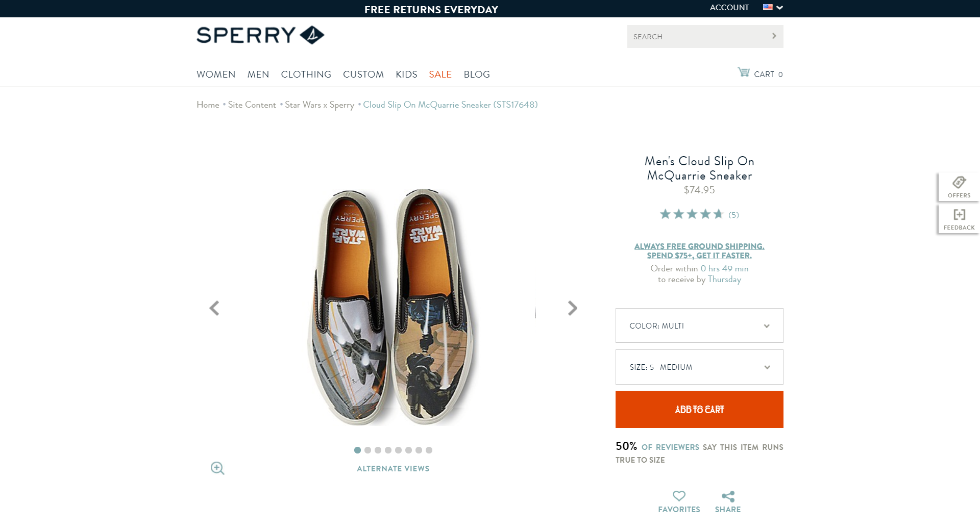The width and height of the screenshot is (980, 530).
Task: Show previous product image arrow
Action: 214,308
